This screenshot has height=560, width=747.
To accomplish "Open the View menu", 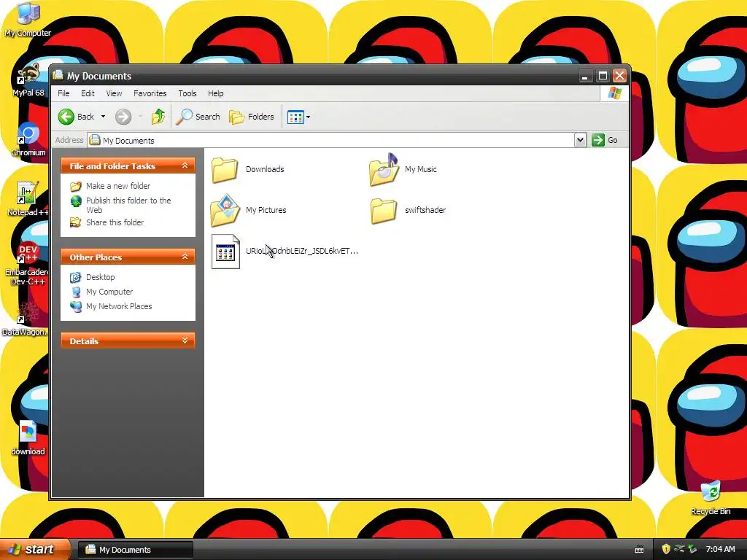I will [114, 93].
